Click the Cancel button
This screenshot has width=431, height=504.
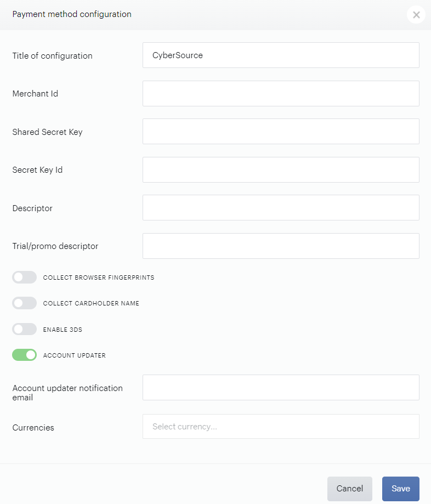(350, 489)
